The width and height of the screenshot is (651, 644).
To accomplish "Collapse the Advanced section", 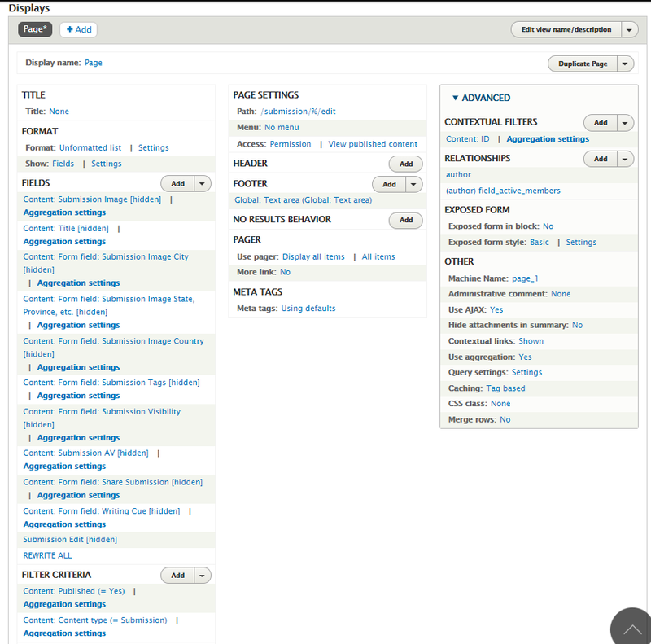I will point(480,98).
